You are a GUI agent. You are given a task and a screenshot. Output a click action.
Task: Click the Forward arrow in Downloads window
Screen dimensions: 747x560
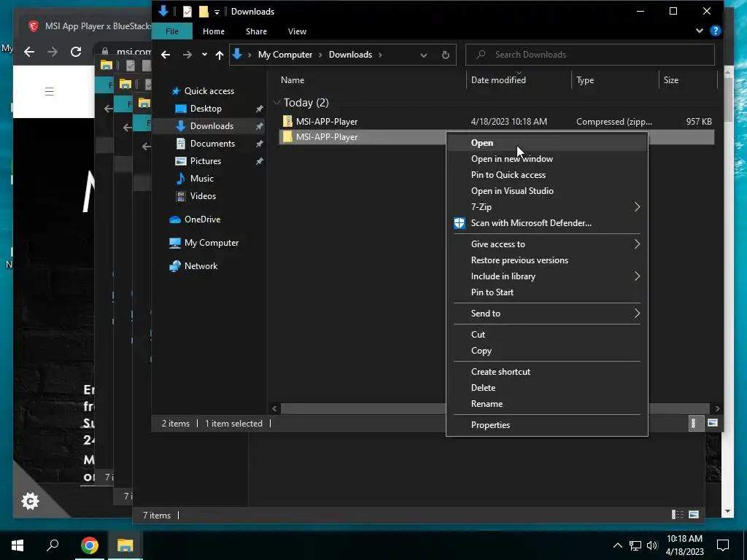(187, 55)
